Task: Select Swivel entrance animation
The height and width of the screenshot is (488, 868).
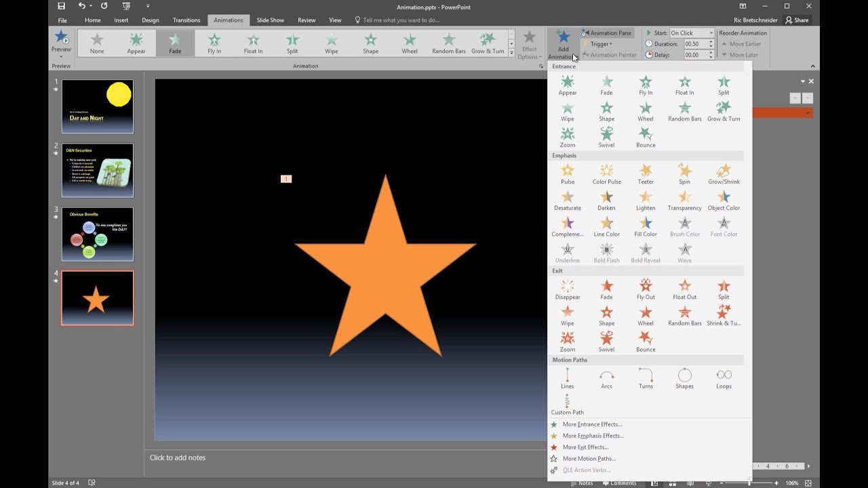Action: click(606, 137)
